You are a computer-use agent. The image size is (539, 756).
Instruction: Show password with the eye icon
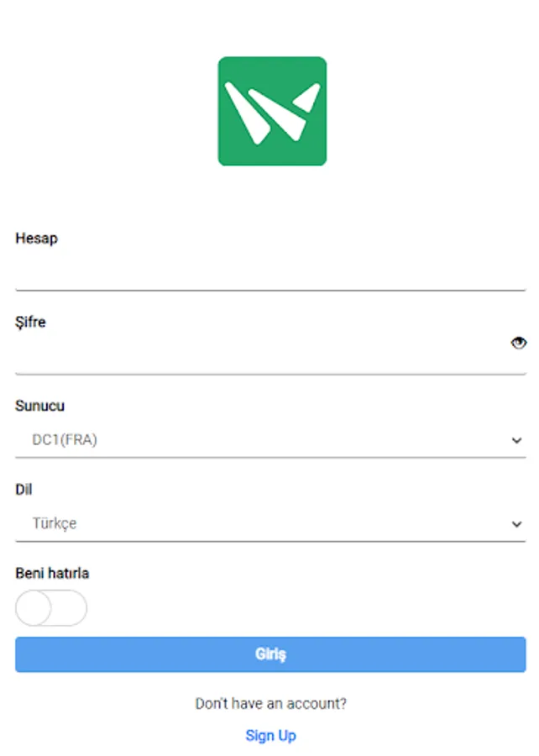click(518, 343)
